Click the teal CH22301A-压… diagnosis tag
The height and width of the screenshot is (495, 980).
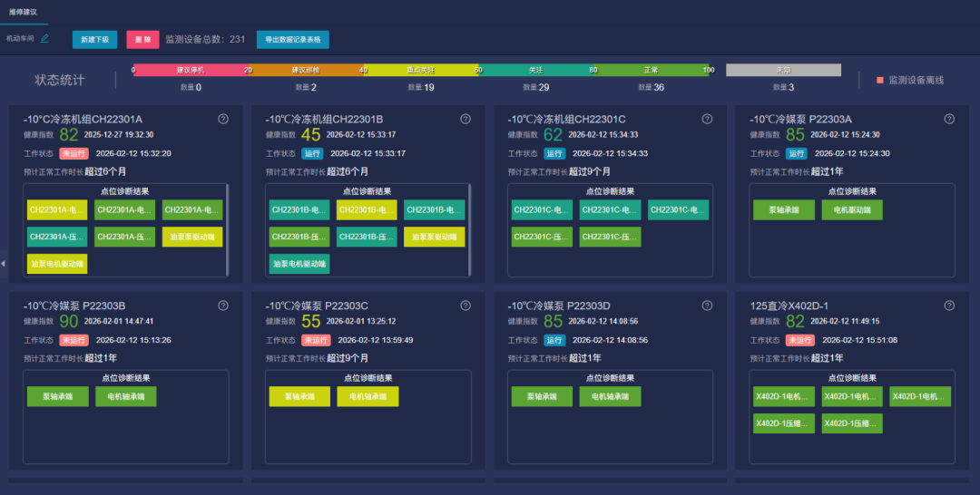pos(57,237)
